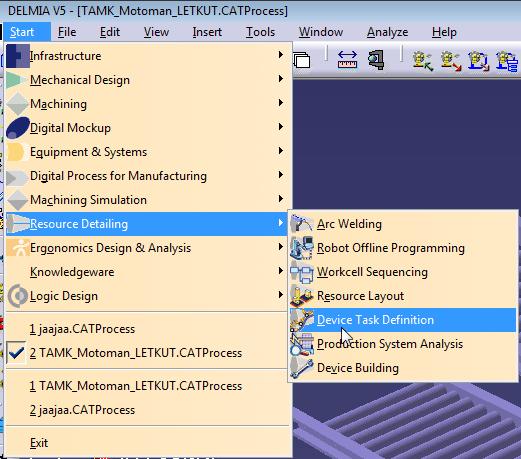The image size is (521, 459).
Task: Click the Machining diamond icon
Action: click(x=17, y=104)
